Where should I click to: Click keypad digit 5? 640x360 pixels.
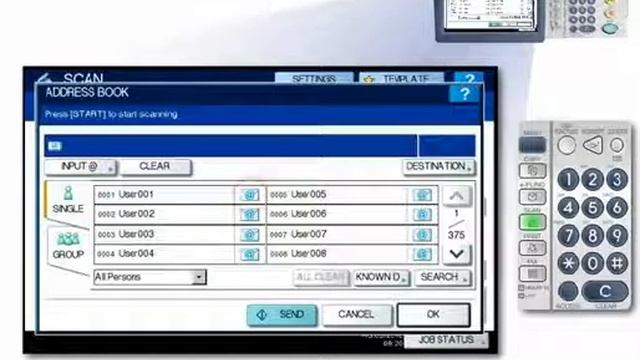click(592, 208)
